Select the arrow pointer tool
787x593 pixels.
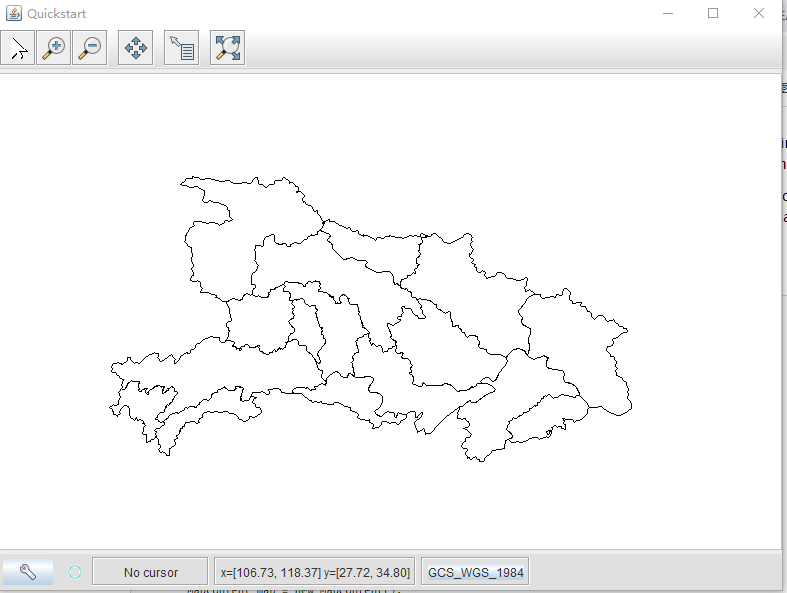coord(18,48)
